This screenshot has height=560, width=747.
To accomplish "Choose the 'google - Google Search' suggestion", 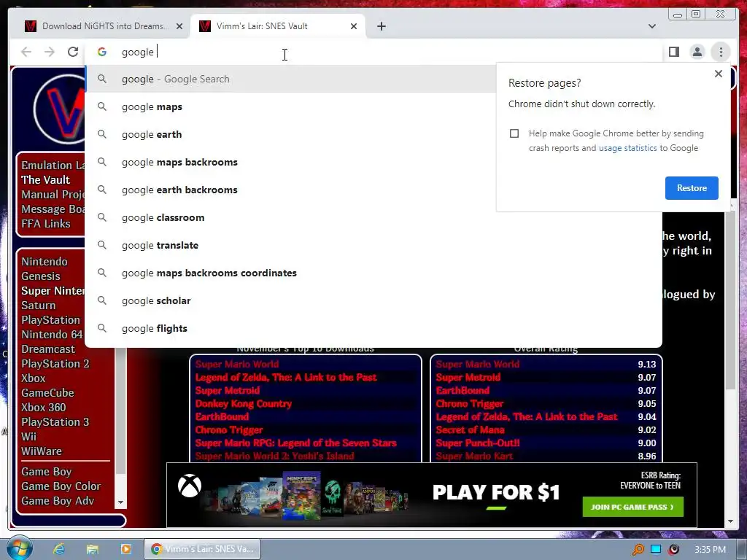I will [290, 79].
